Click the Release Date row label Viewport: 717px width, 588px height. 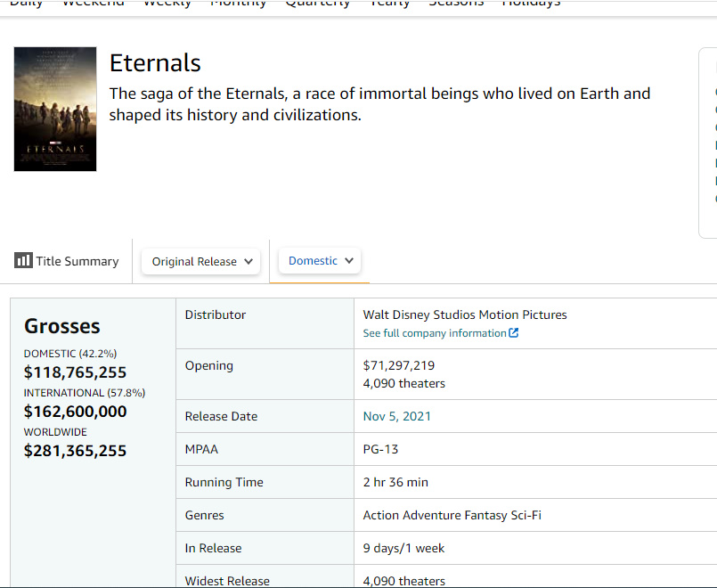tap(221, 416)
